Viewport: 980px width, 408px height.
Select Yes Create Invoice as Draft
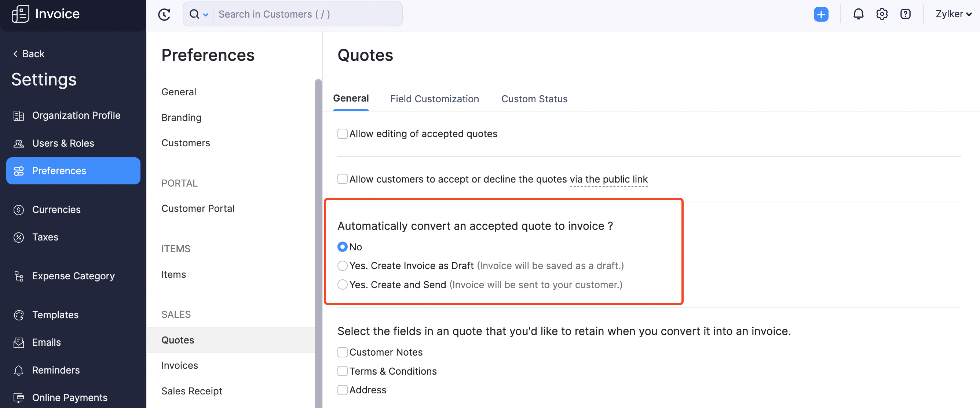(x=343, y=265)
